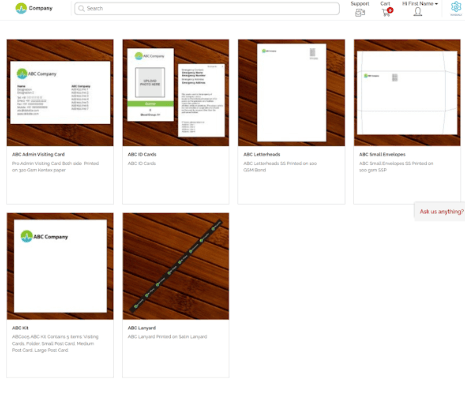This screenshot has height=402, width=465.
Task: Open the Support icon
Action: point(360,13)
